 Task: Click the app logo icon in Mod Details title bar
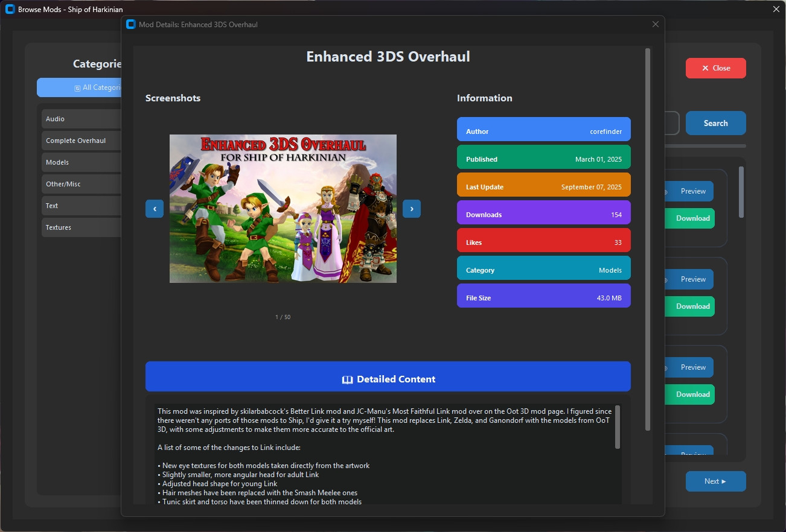tap(130, 24)
